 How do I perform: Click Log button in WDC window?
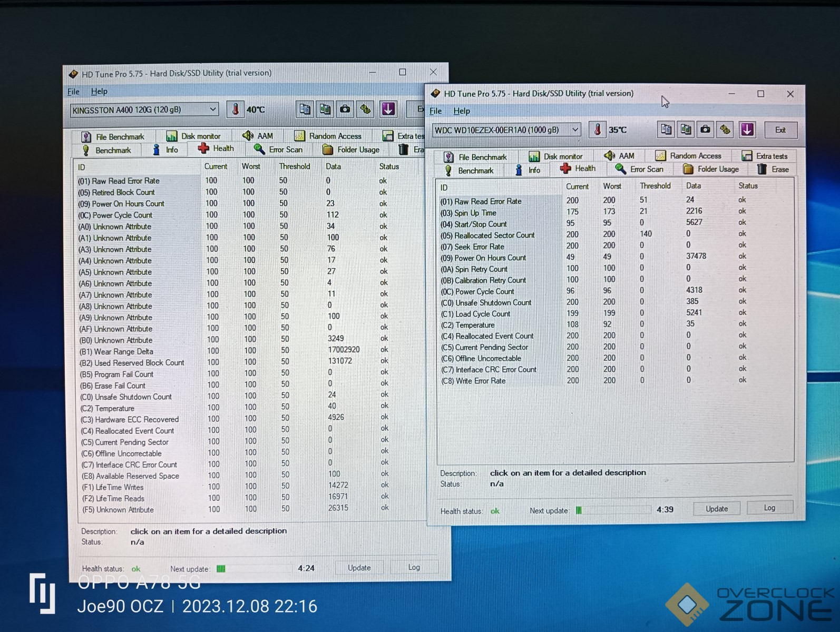(x=770, y=508)
